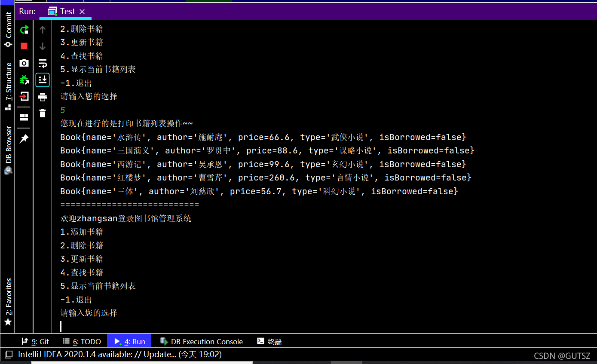This screenshot has height=364, width=597.
Task: Click the 红楼梦 Book output line
Action: tap(266, 177)
